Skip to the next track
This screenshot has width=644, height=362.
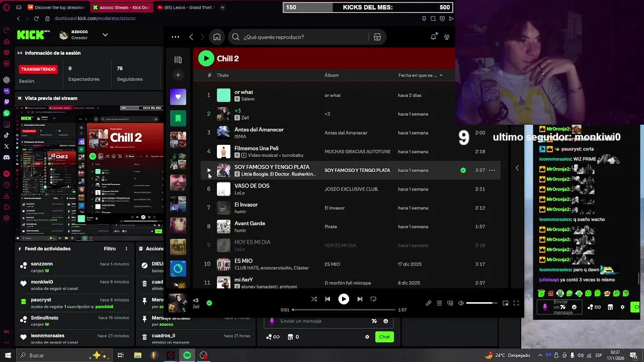[x=360, y=299]
